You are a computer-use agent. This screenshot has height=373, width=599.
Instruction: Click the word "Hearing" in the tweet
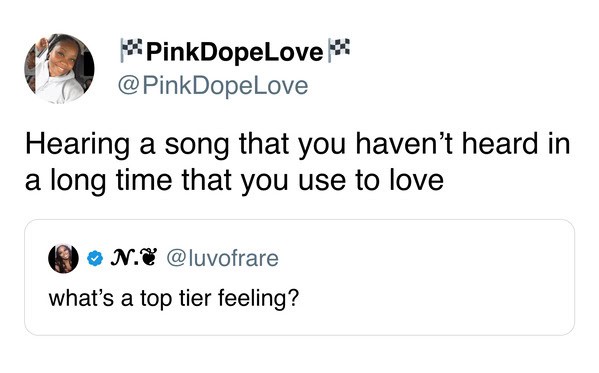(78, 145)
